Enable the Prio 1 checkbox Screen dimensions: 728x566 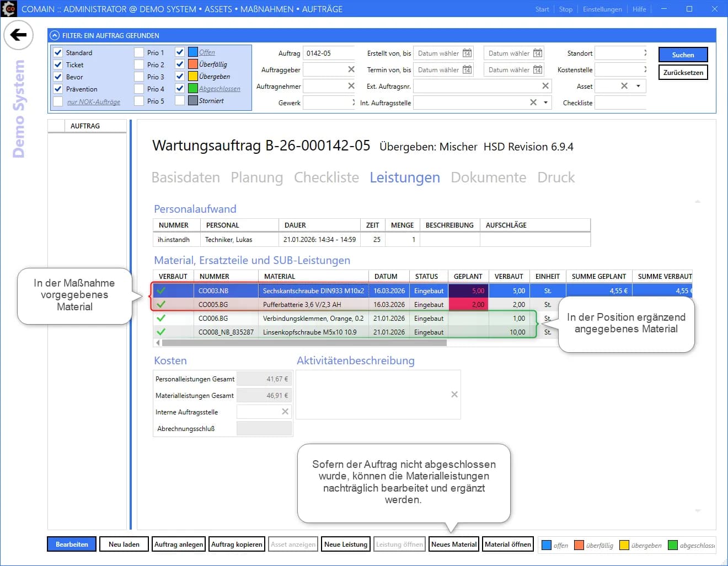[139, 52]
